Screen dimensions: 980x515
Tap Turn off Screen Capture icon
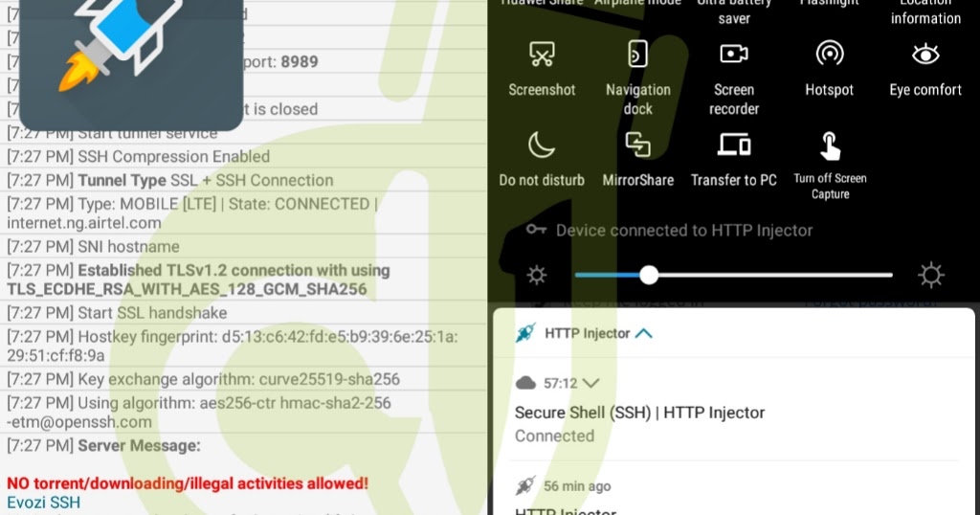pos(830,146)
